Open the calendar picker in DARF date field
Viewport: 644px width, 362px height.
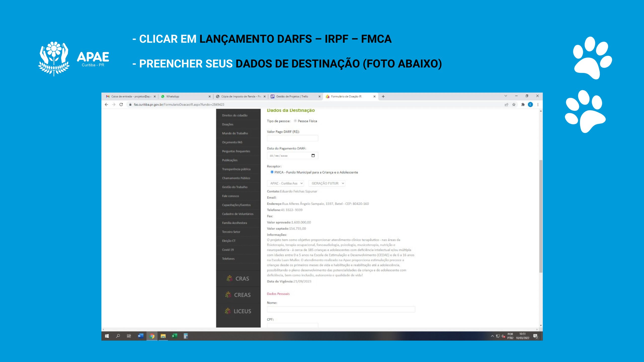pyautogui.click(x=313, y=156)
